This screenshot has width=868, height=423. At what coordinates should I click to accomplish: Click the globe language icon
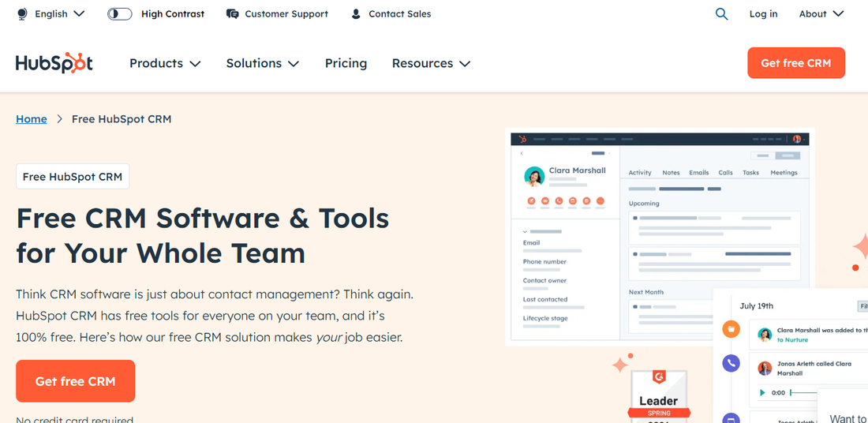click(22, 14)
